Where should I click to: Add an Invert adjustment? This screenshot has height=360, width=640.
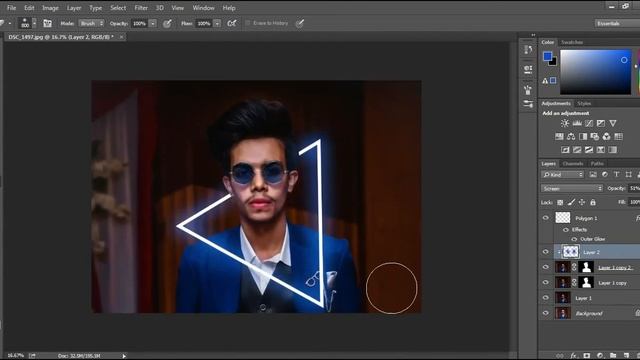565,150
